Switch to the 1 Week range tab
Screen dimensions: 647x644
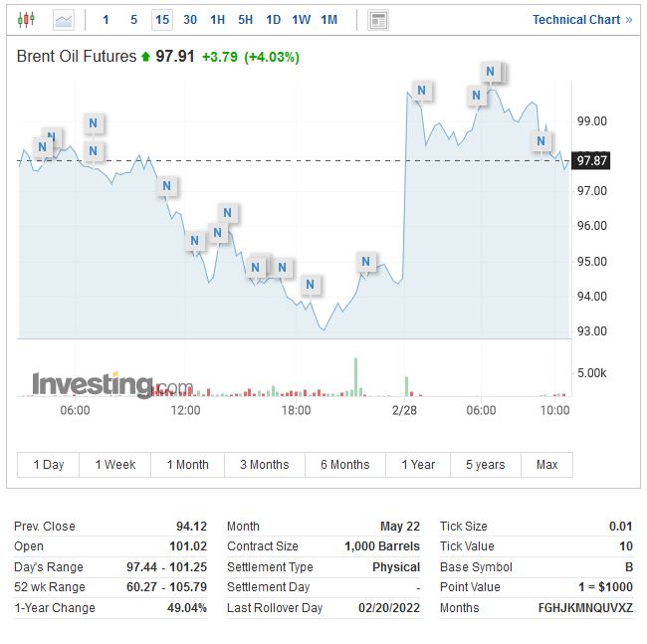pos(115,465)
